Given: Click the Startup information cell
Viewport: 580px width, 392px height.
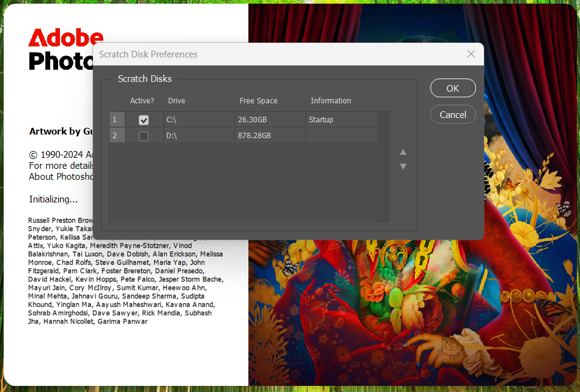Looking at the screenshot, I should [341, 119].
